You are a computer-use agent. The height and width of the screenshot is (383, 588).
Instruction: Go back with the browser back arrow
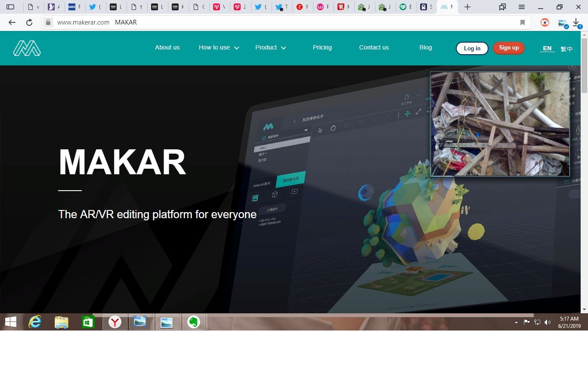[12, 22]
